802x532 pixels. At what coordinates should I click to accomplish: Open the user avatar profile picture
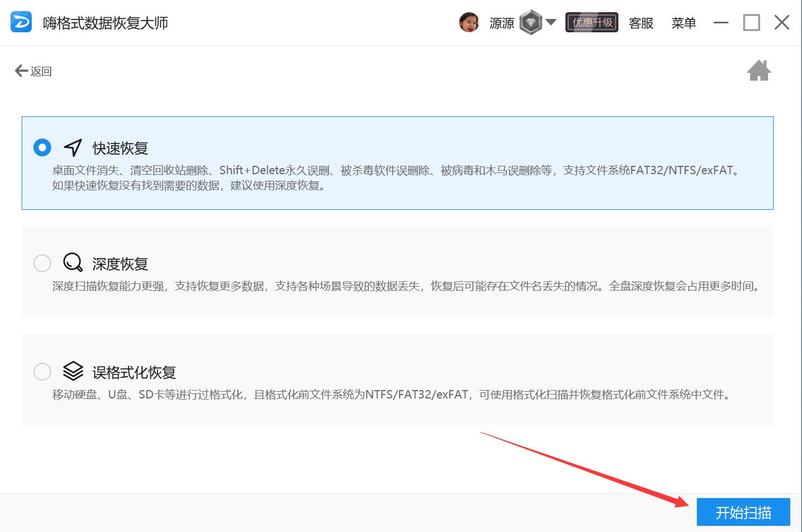click(x=469, y=23)
